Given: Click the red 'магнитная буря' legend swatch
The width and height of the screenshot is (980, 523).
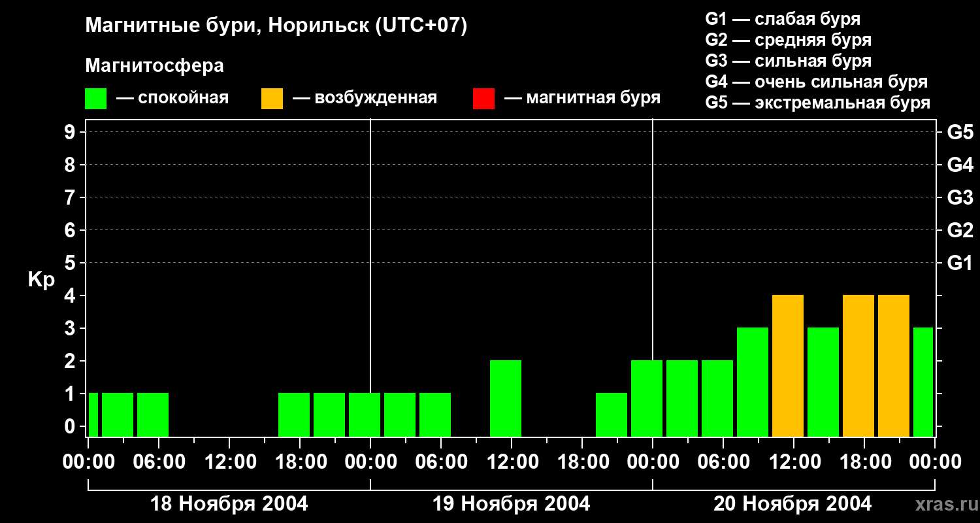Looking at the screenshot, I should pos(483,99).
